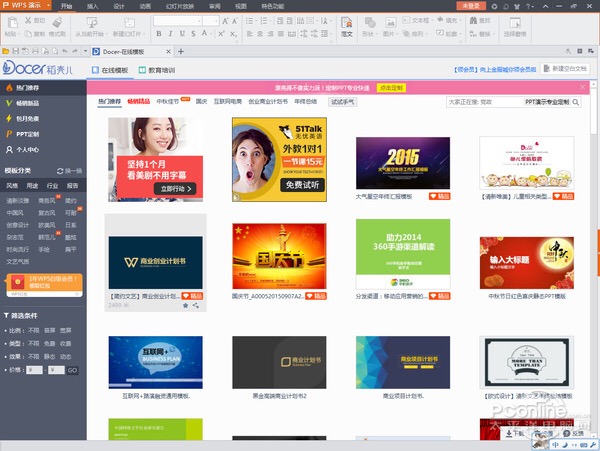Open the 插入 ribbon tab

click(93, 6)
